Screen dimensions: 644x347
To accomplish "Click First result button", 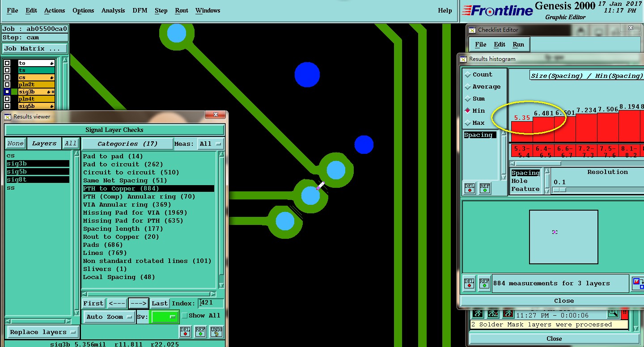I will click(x=93, y=303).
